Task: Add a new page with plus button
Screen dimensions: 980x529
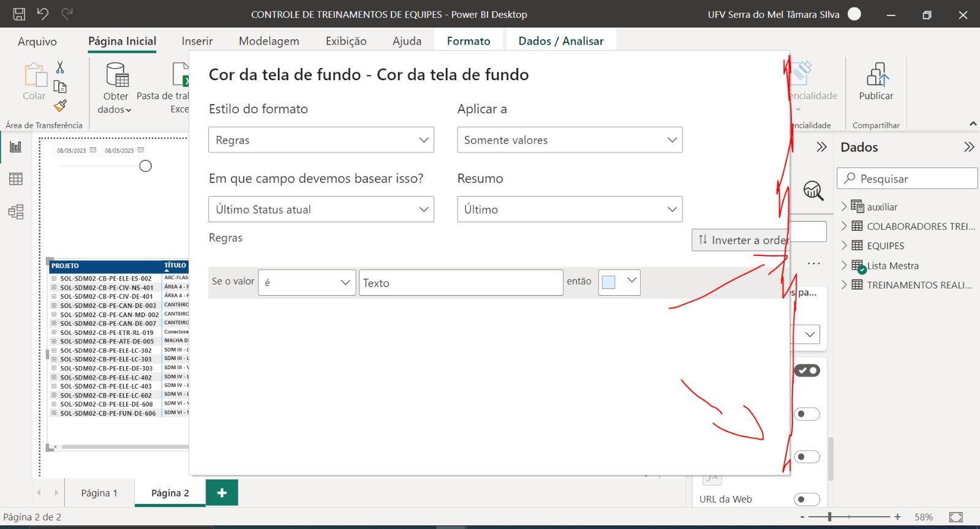Action: click(x=222, y=493)
